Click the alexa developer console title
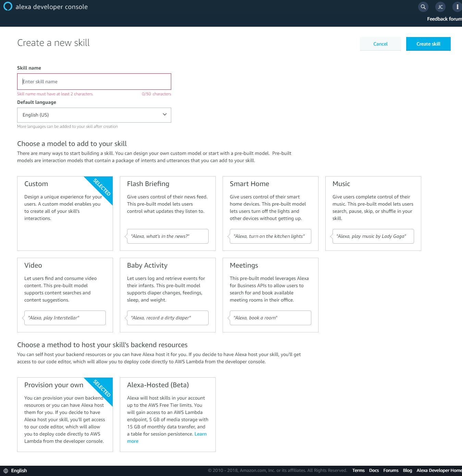462x476 pixels. click(x=52, y=7)
